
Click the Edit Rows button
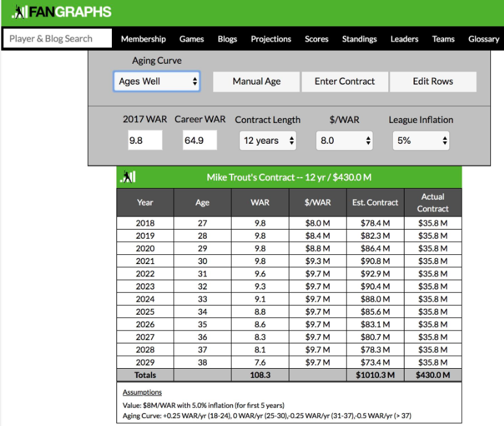tap(433, 82)
